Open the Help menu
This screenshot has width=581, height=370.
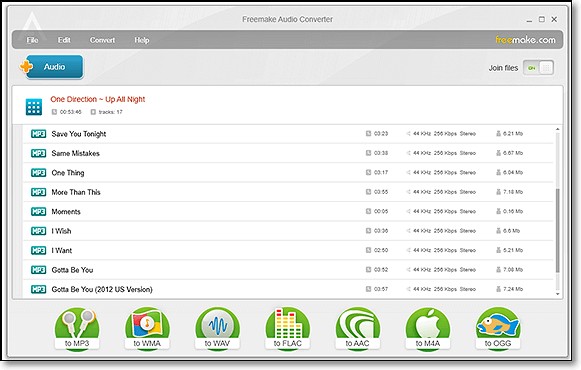[x=142, y=40]
